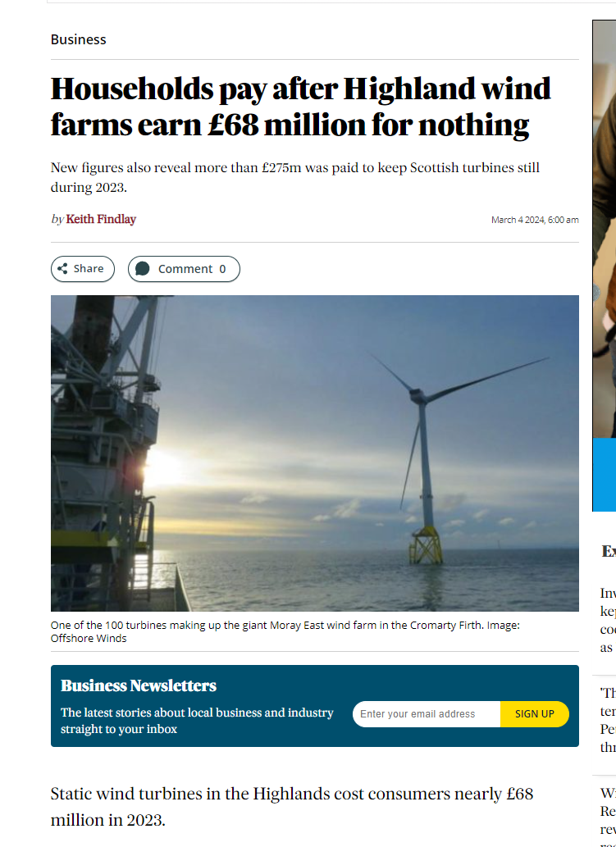Open the first sidebar story starting 'Inv'

(x=608, y=620)
